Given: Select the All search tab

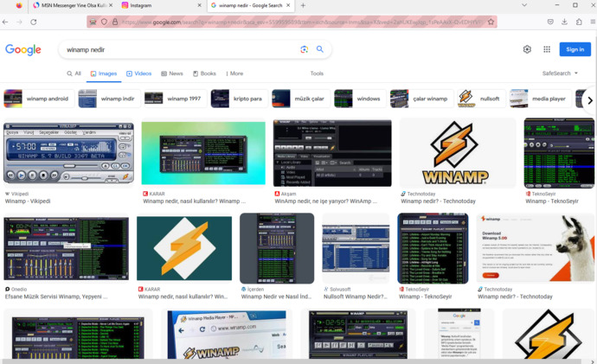Looking at the screenshot, I should click(74, 73).
